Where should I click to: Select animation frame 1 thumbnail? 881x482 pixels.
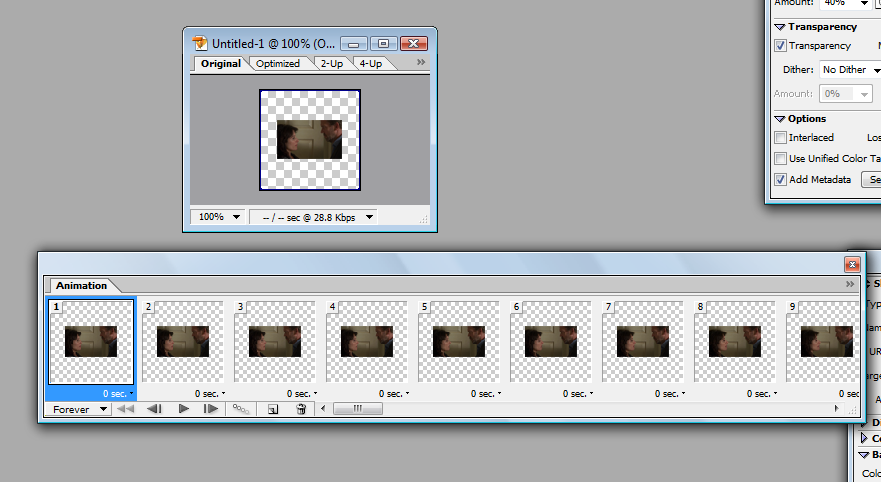point(91,342)
